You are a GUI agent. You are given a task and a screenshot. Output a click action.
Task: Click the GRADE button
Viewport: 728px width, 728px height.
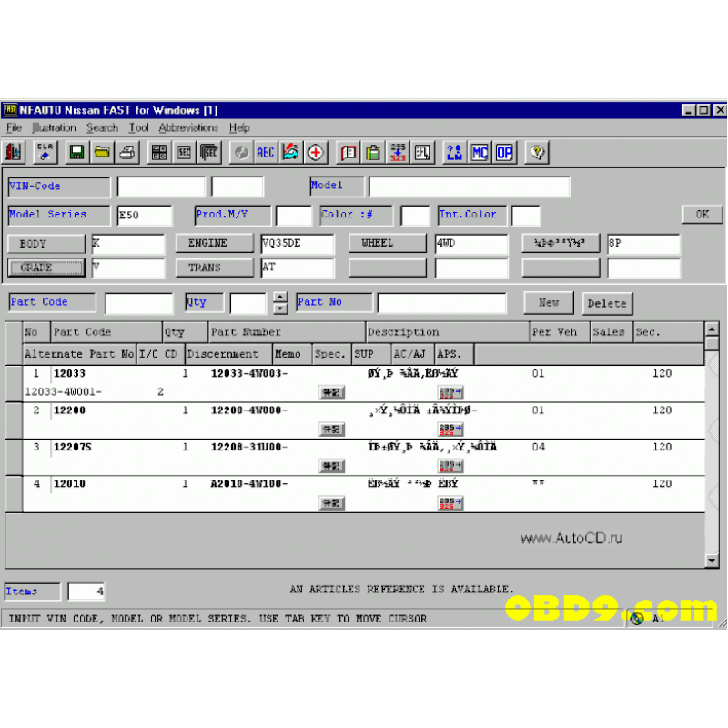[x=46, y=268]
